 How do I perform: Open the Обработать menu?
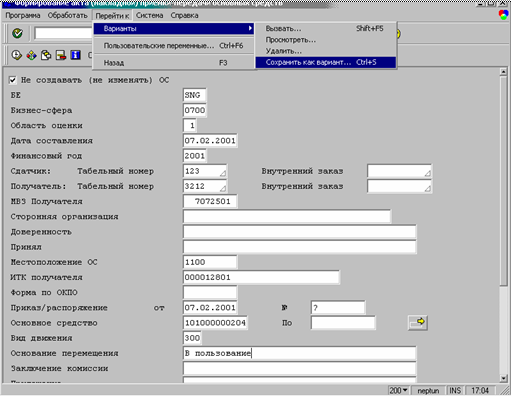(67, 15)
